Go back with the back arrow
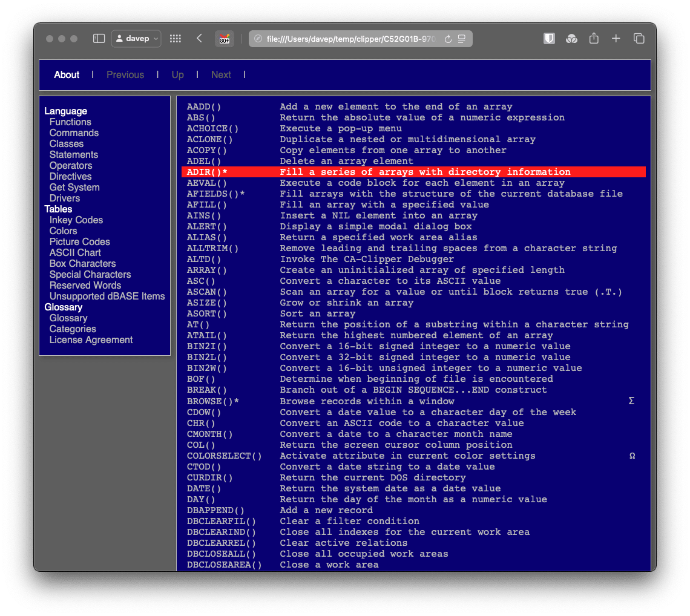Viewport: 690px width, 616px height. (199, 39)
